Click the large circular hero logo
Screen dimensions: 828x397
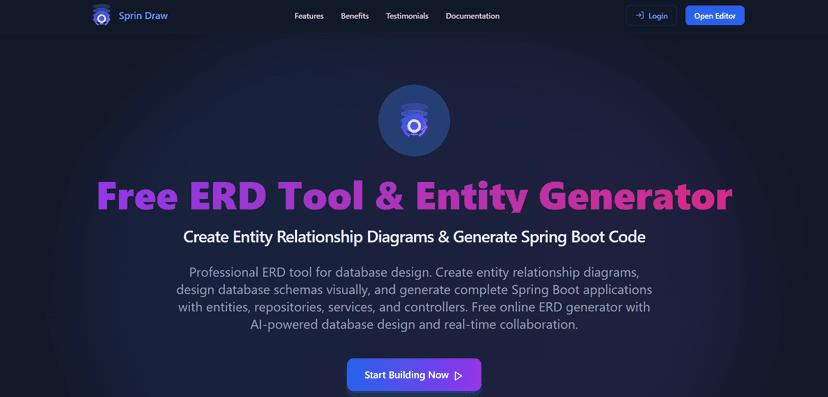click(x=414, y=120)
